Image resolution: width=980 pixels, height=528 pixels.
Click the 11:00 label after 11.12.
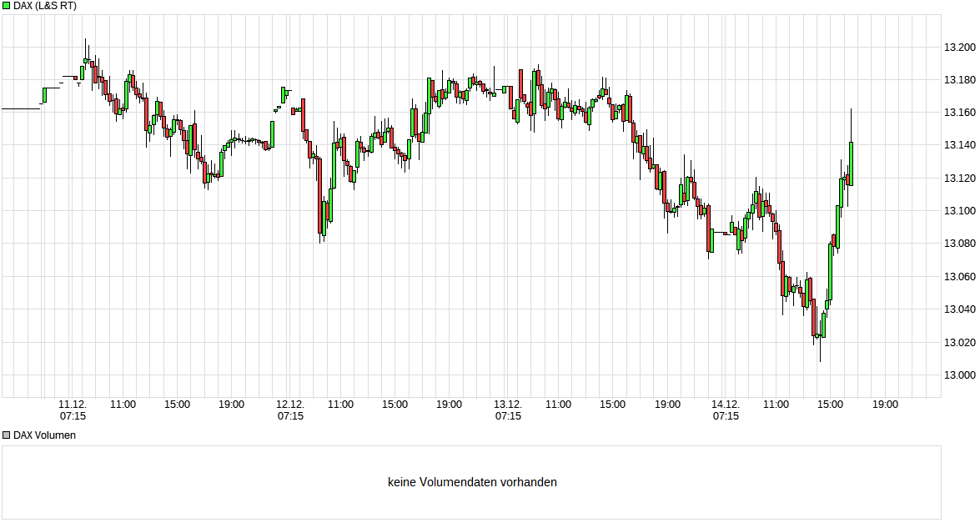click(123, 405)
